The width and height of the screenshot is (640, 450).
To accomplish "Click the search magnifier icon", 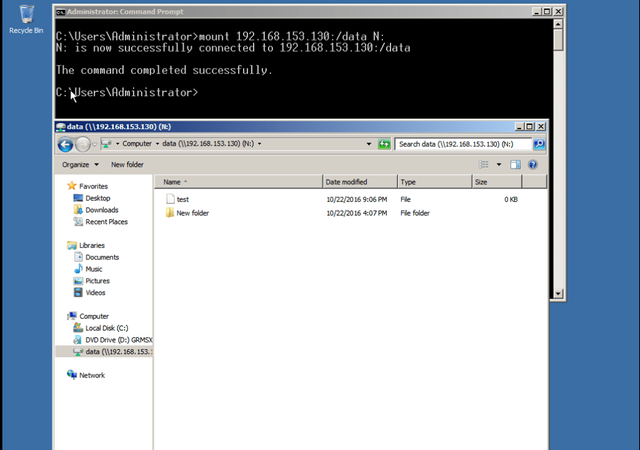I will coord(539,144).
